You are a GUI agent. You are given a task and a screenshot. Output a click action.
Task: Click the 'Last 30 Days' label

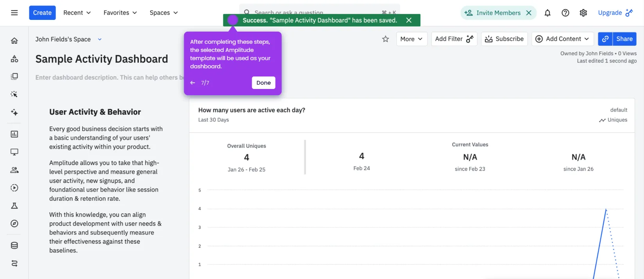213,120
